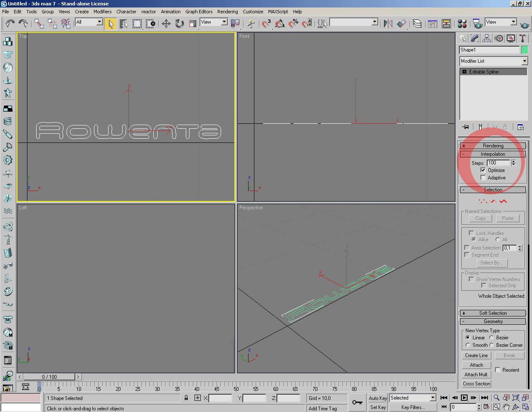Open the Material Editor icon
This screenshot has width=532, height=412.
click(x=462, y=24)
